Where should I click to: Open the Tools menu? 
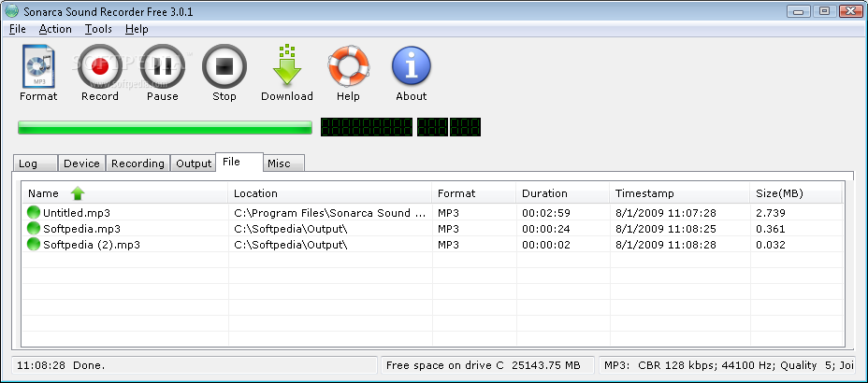(98, 29)
